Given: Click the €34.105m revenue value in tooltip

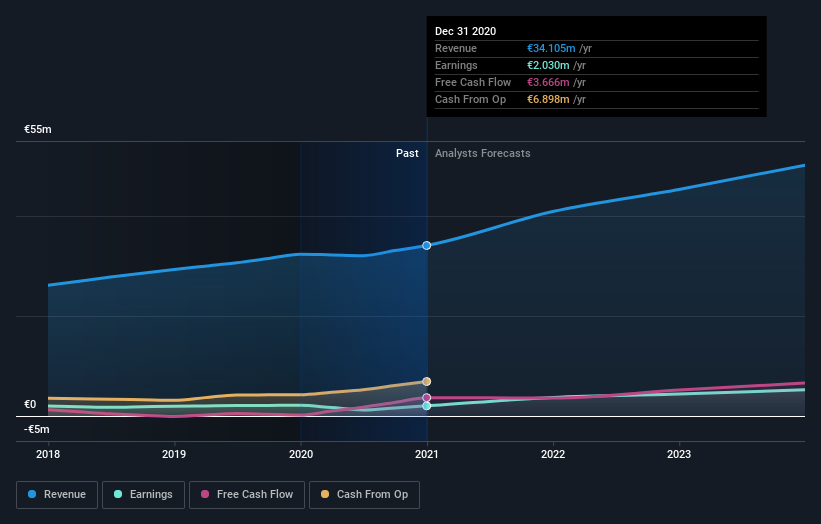Looking at the screenshot, I should pos(551,48).
